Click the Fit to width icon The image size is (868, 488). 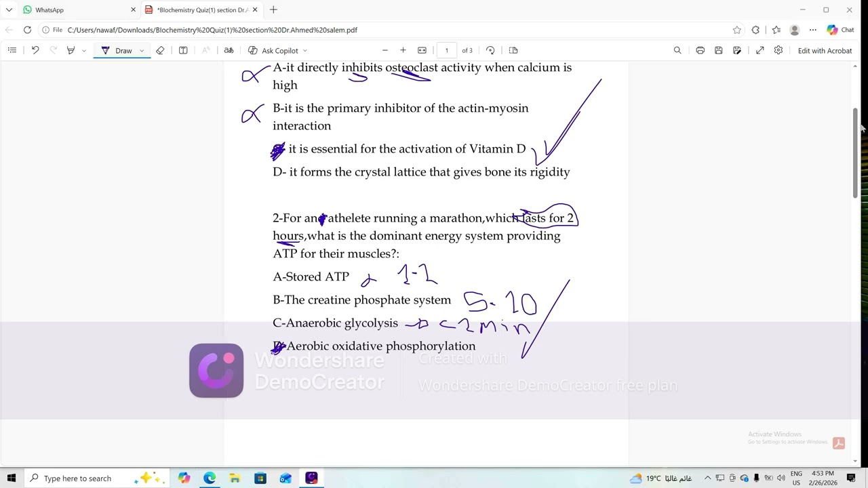coord(422,50)
